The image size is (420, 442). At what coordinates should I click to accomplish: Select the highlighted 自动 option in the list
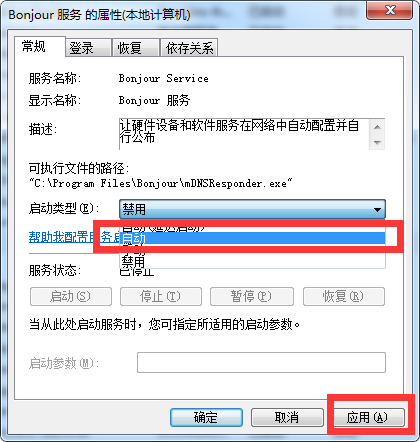tap(253, 238)
